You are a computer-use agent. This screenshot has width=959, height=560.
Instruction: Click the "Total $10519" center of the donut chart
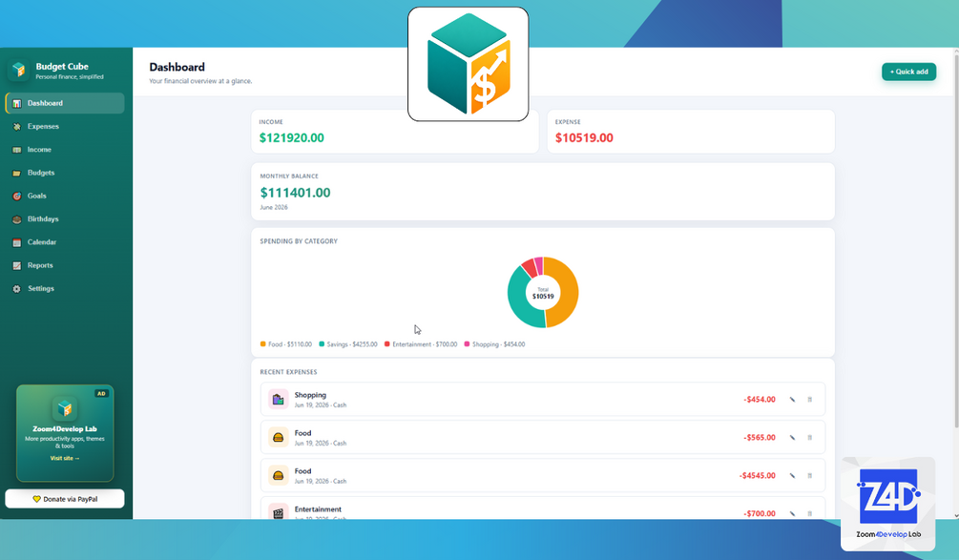click(543, 294)
